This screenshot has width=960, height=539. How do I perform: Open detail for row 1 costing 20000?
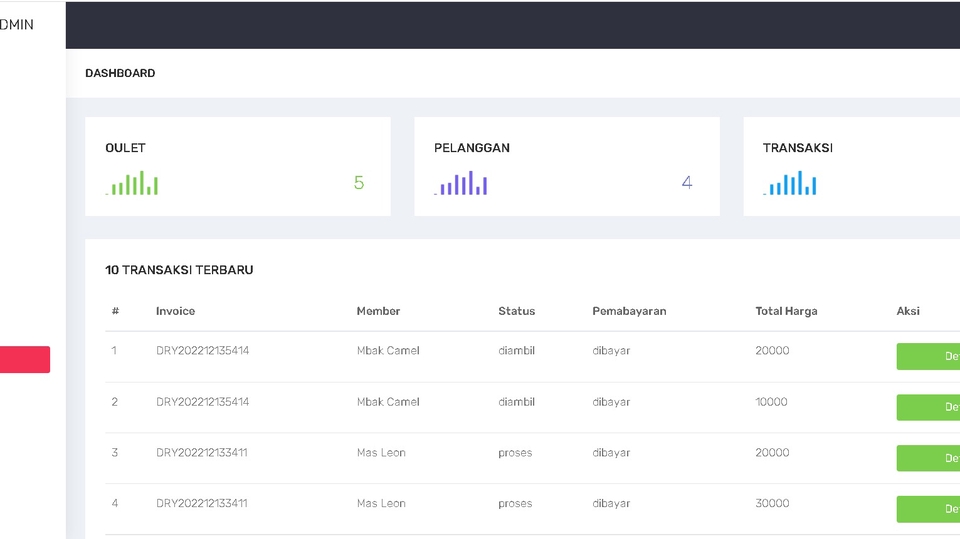point(928,356)
